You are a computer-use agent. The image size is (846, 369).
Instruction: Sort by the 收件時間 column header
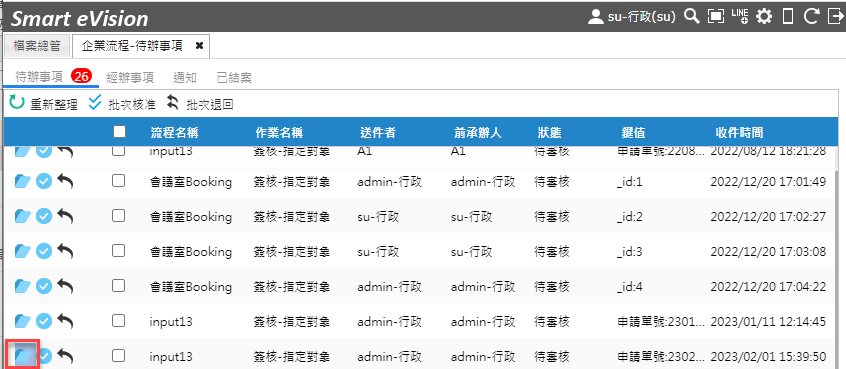[739, 132]
